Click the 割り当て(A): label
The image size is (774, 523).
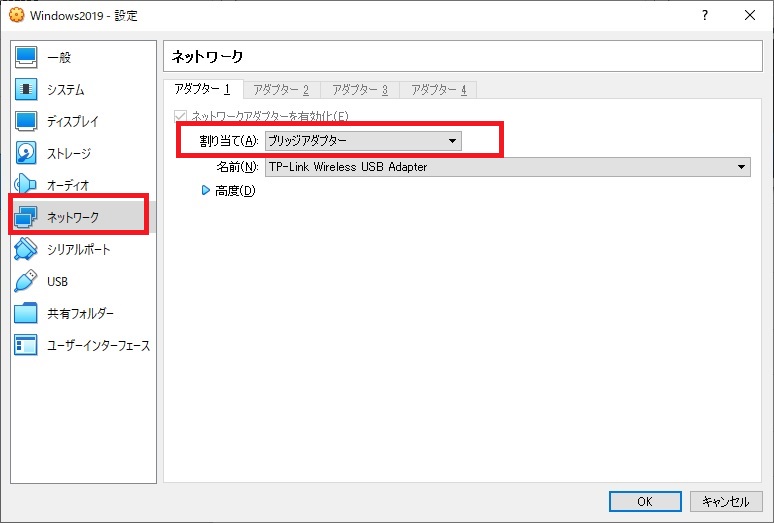click(229, 141)
